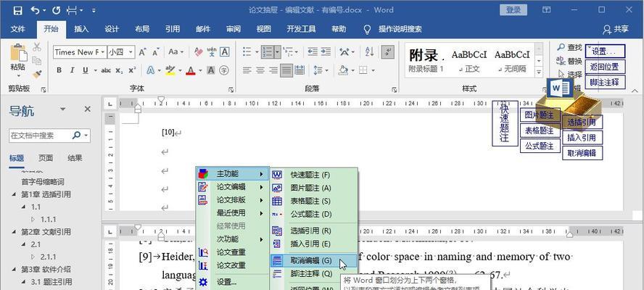644x290 pixels.
Task: Increase paragraph indent
Action: [326, 51]
